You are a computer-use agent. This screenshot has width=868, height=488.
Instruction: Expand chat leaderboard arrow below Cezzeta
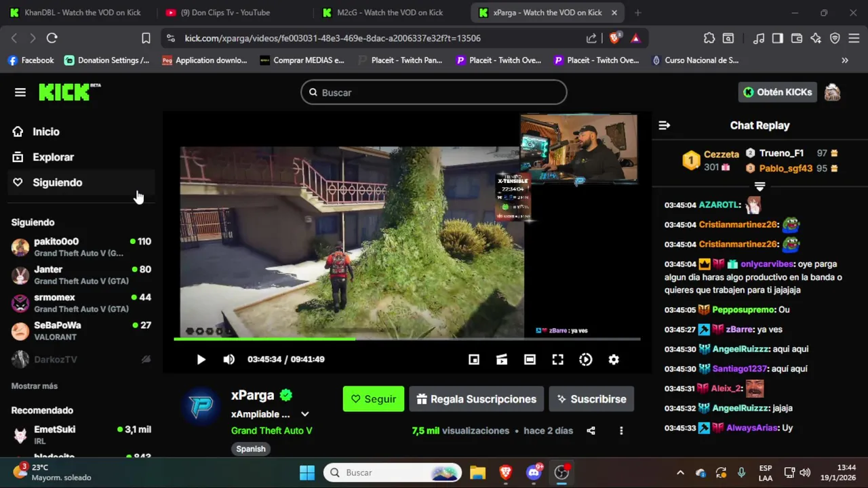pos(759,186)
